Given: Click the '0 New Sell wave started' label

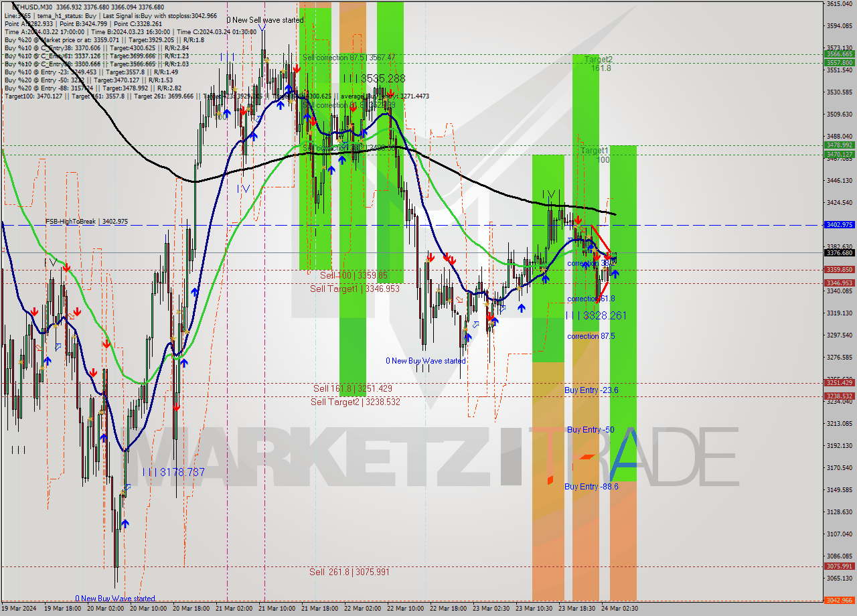Looking at the screenshot, I should [265, 20].
